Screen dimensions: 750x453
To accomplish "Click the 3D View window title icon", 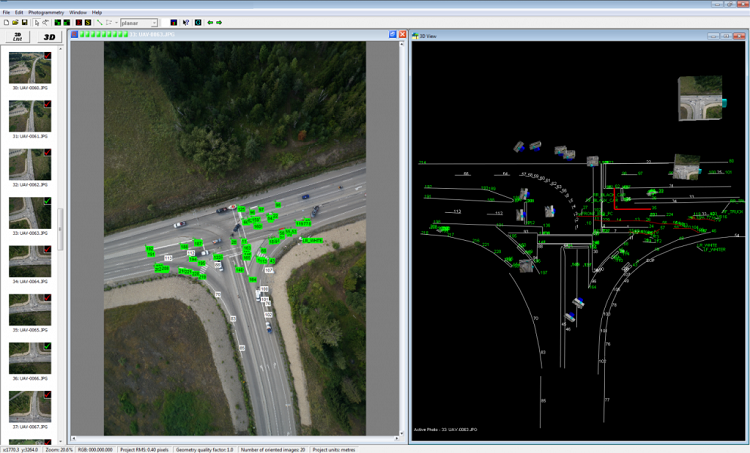I will pyautogui.click(x=415, y=36).
